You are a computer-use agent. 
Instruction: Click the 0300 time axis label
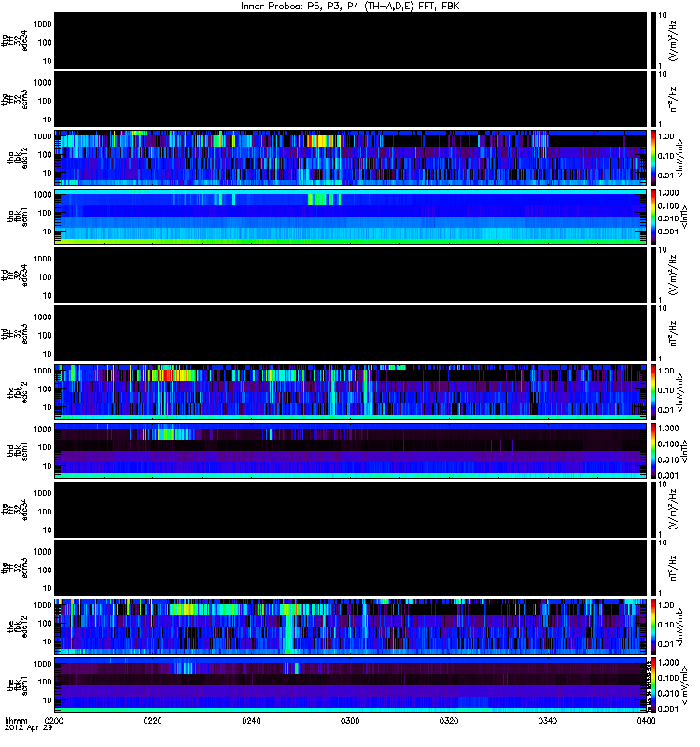[350, 720]
